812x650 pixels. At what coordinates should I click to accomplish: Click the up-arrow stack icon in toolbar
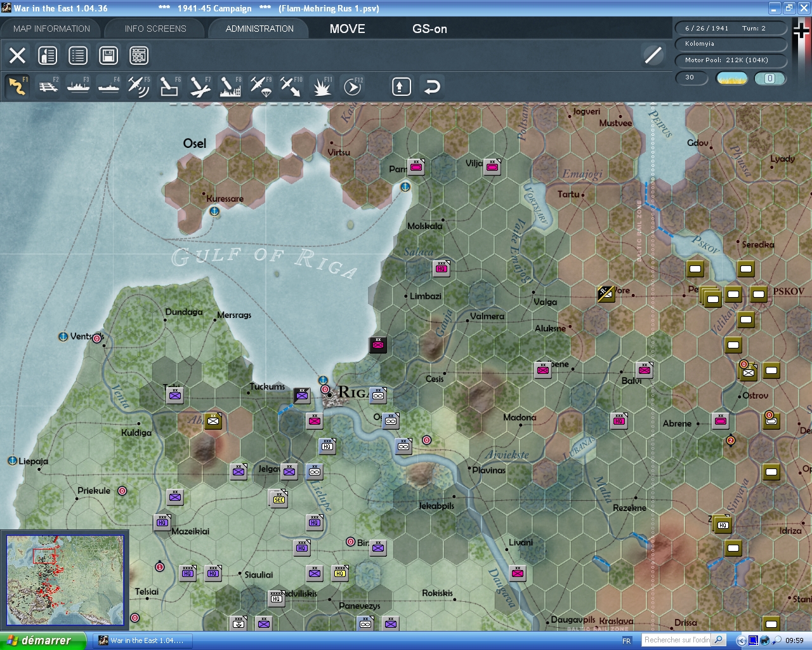point(401,86)
